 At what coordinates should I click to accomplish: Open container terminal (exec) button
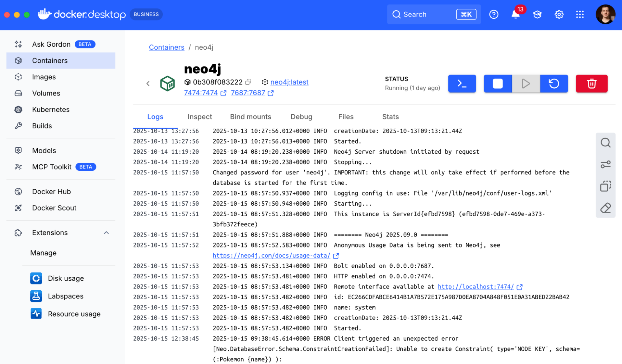point(462,84)
